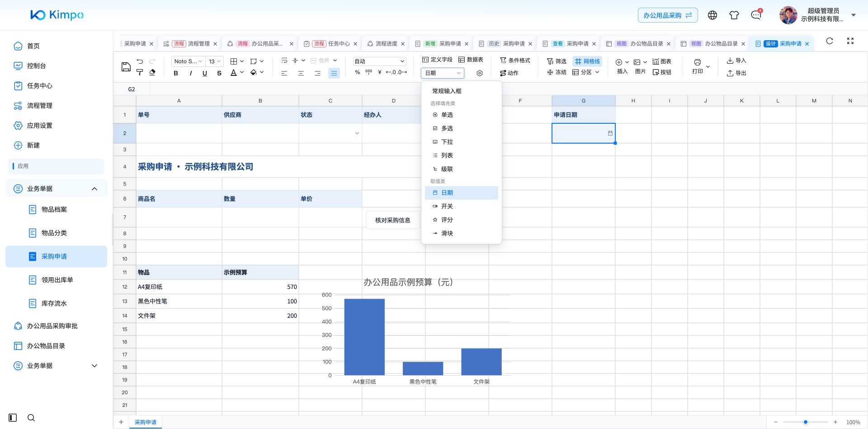The height and width of the screenshot is (429, 868).
Task: Click the eraser clear-format icon
Action: point(152,72)
